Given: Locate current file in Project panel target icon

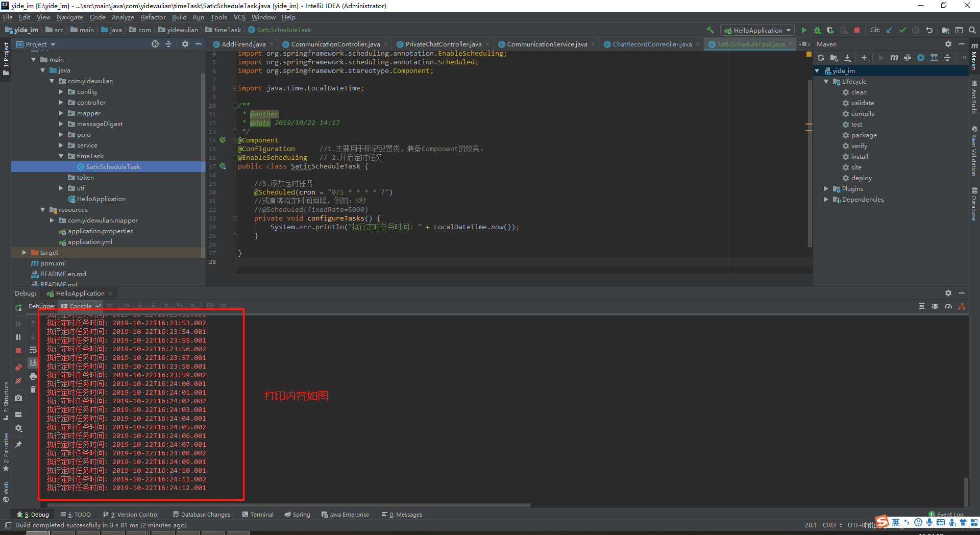Looking at the screenshot, I should coord(155,44).
